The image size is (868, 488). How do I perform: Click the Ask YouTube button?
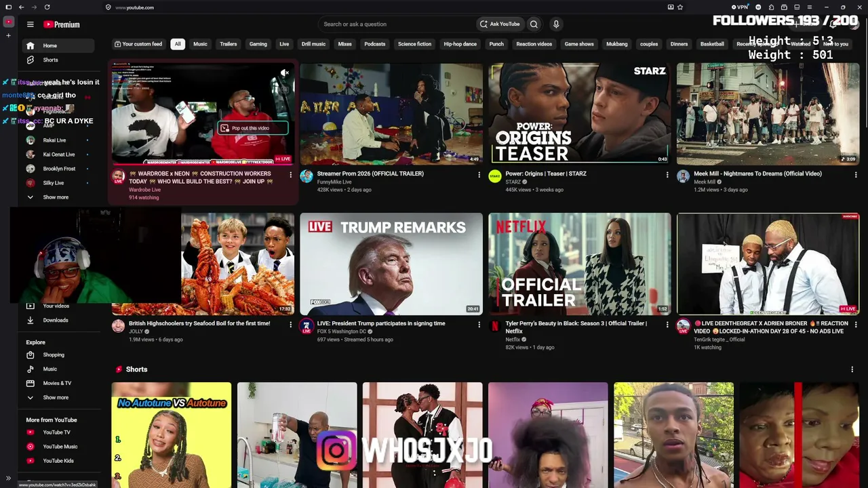coord(500,24)
